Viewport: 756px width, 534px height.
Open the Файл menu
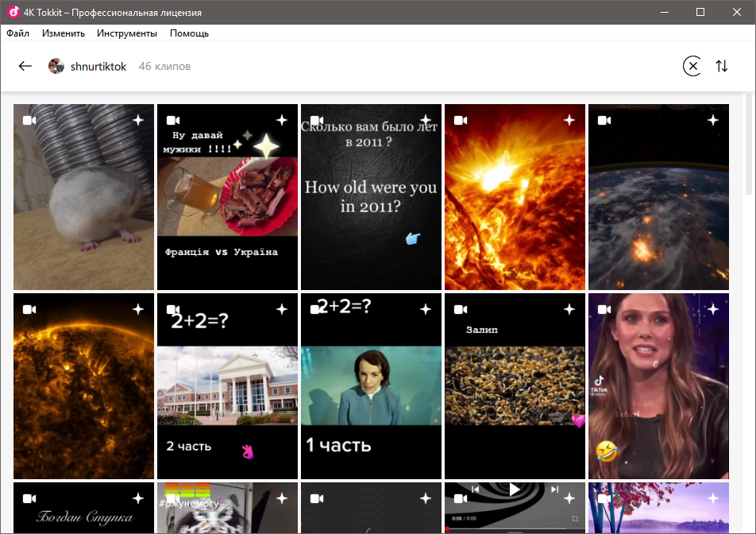17,33
